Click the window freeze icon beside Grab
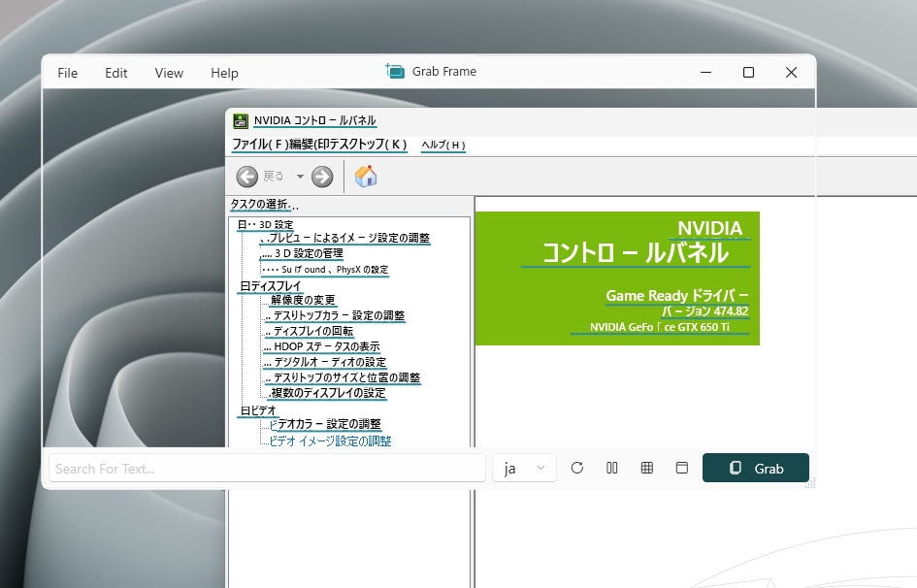Screen dimensions: 917x588 click(682, 468)
